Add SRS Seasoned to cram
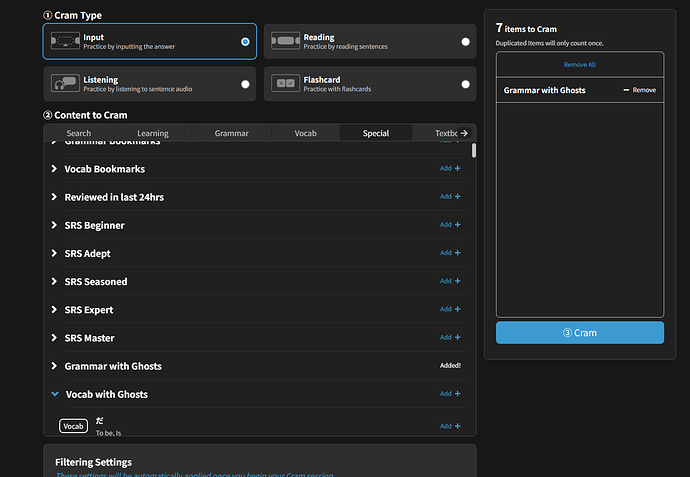 (x=450, y=281)
